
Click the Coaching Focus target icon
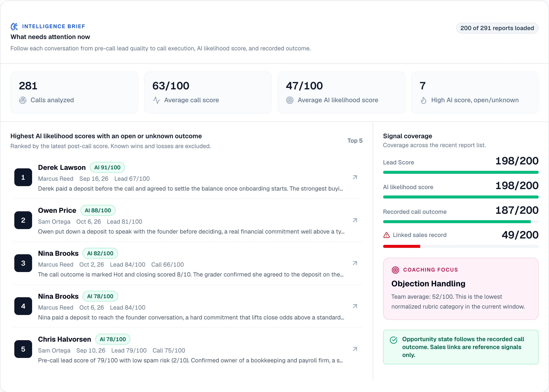point(395,270)
